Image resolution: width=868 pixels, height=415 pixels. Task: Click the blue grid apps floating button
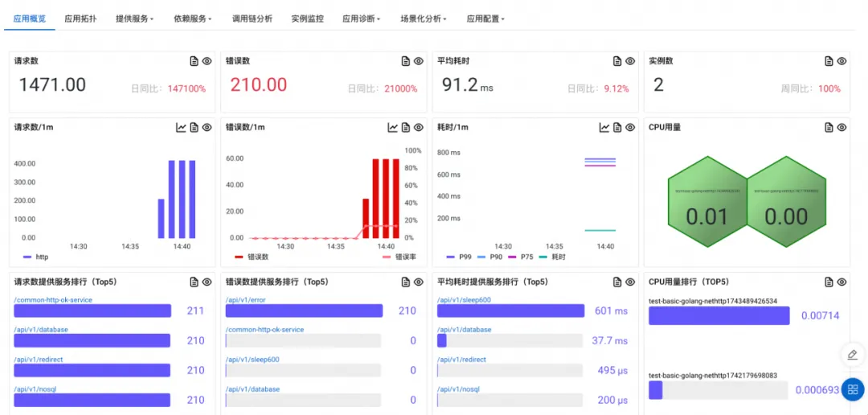(x=853, y=389)
